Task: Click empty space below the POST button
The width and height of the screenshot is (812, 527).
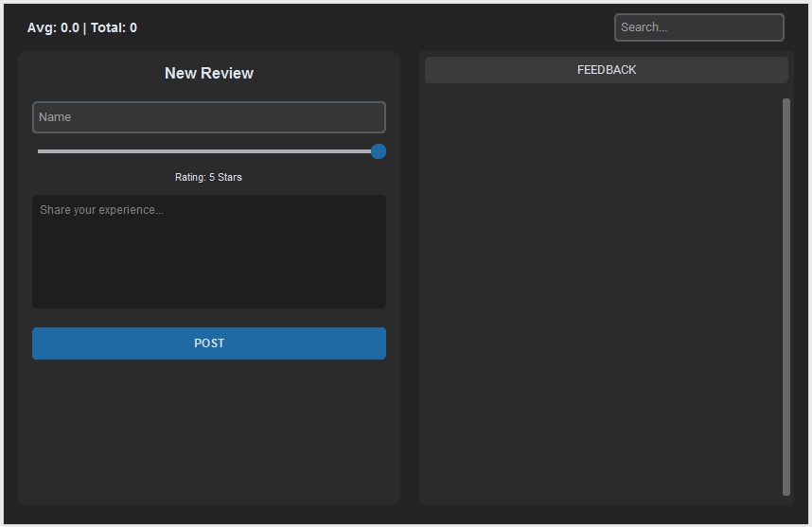Action: tap(209, 430)
